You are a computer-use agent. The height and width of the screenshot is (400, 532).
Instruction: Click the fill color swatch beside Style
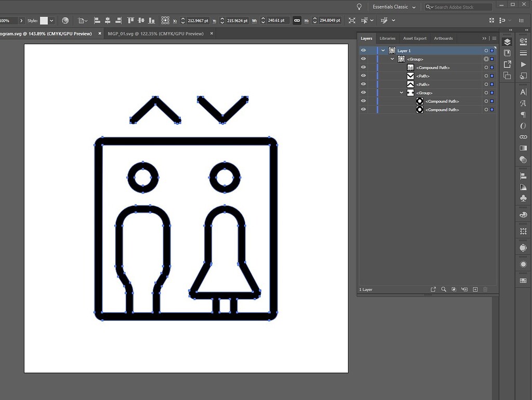[44, 20]
